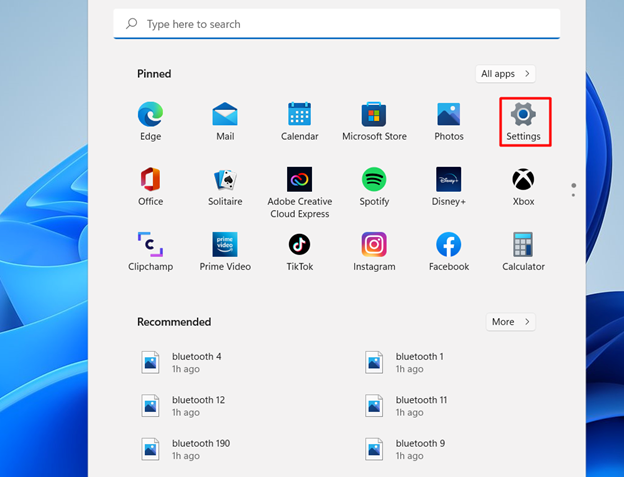
Task: Show More recommended files
Action: [511, 322]
